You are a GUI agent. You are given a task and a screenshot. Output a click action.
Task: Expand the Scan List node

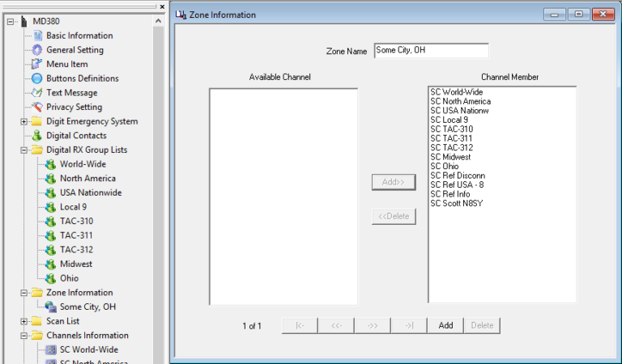tap(23, 321)
